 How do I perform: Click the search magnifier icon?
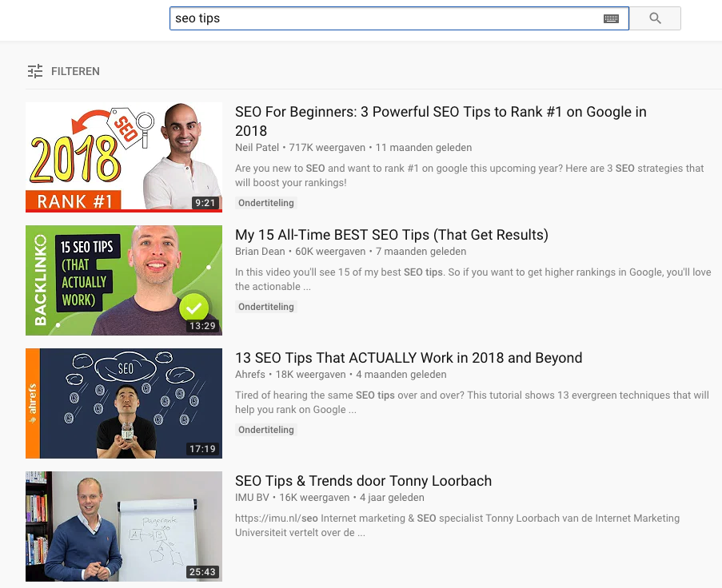point(656,18)
